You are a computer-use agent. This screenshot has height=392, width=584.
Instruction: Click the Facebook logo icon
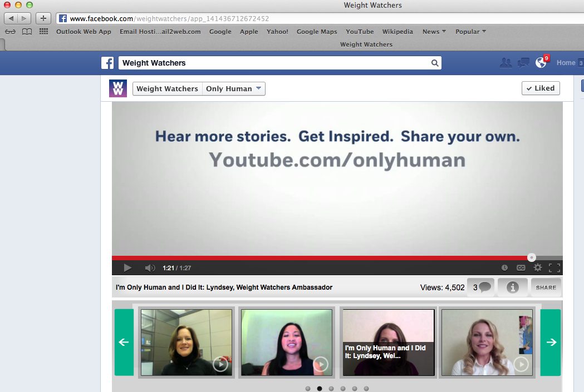[x=107, y=63]
